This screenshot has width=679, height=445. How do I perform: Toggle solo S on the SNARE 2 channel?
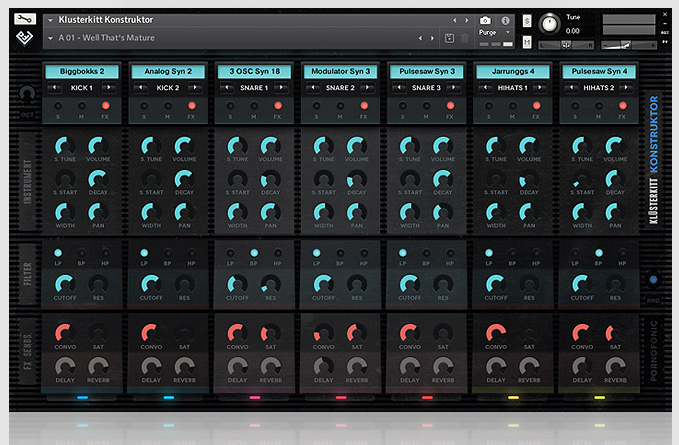click(x=317, y=106)
